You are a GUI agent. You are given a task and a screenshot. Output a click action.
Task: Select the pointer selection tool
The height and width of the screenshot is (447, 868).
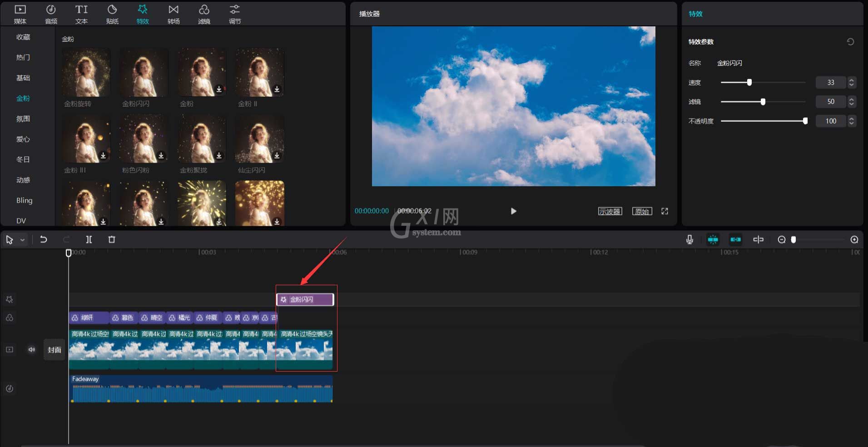[x=10, y=239]
